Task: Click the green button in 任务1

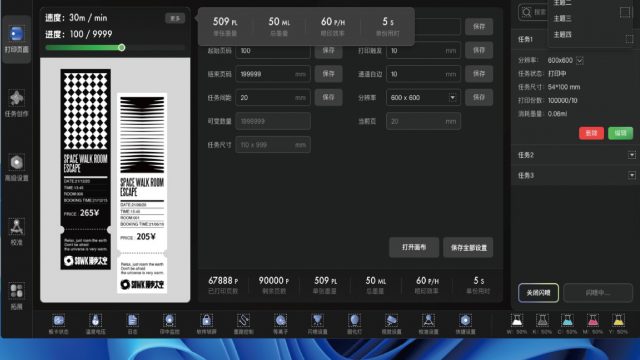Action: tap(620, 133)
